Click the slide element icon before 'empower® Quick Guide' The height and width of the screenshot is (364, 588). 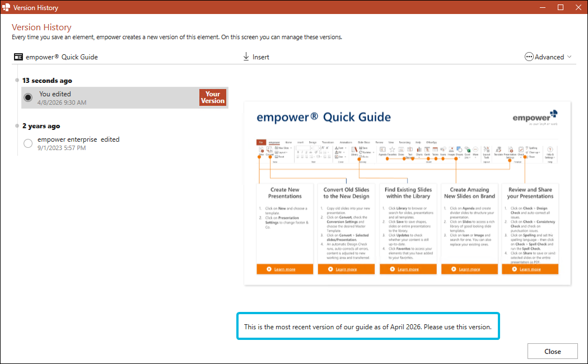click(x=18, y=57)
